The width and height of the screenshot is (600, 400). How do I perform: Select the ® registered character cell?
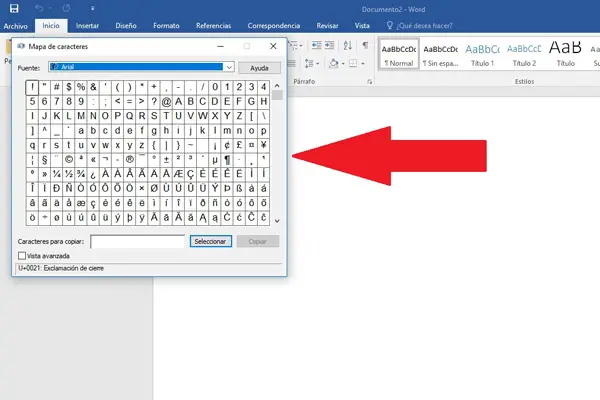click(x=130, y=159)
